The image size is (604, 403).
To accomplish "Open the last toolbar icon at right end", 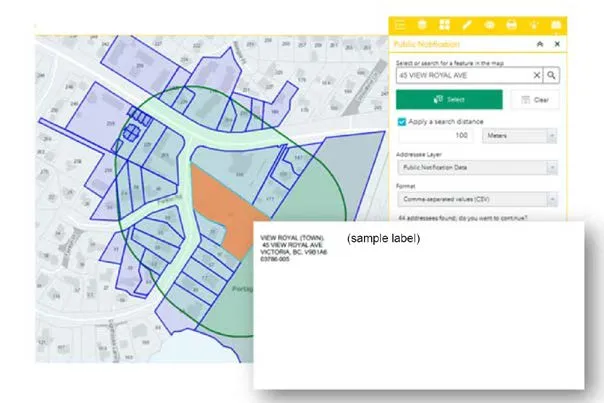I will coord(556,25).
